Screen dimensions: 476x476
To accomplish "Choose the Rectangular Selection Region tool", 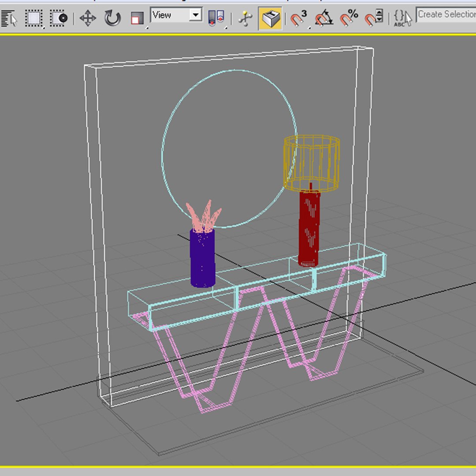I will pos(33,19).
